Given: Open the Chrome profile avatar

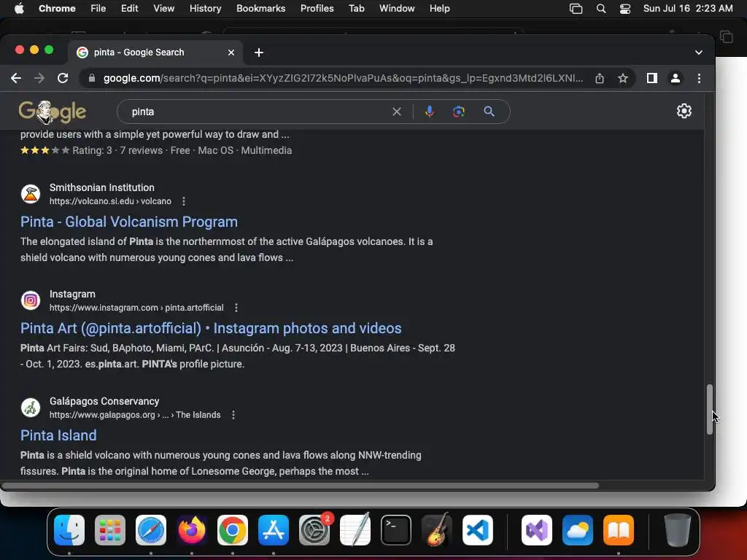Looking at the screenshot, I should click(675, 78).
